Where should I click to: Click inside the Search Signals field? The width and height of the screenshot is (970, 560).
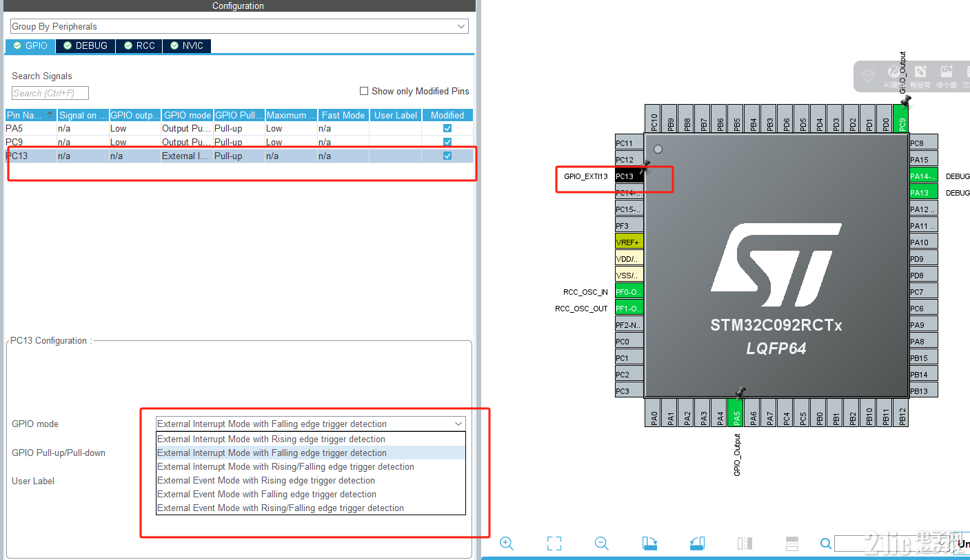50,93
